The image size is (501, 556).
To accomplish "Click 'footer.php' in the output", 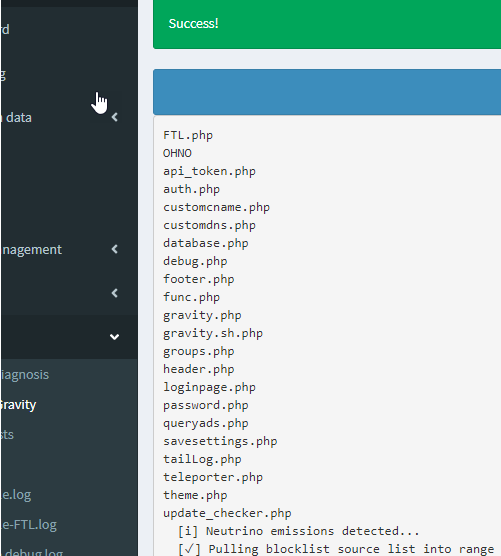I will click(x=199, y=279).
